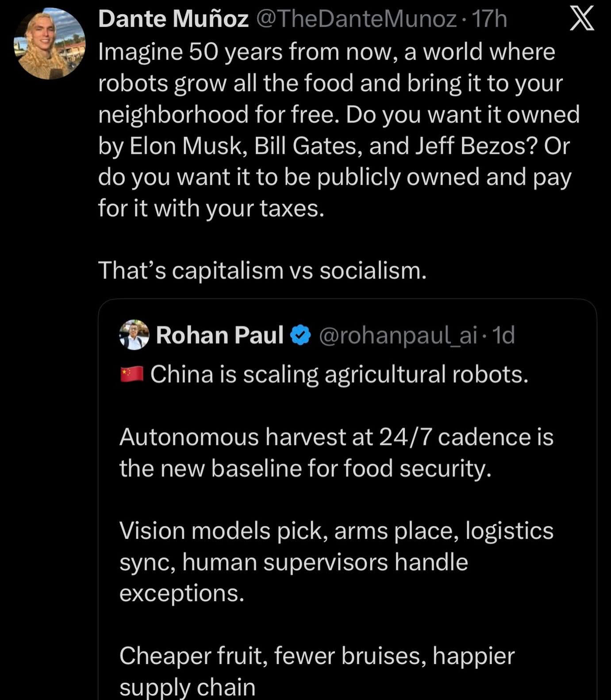Click the 1d timestamp on quoted tweet
The width and height of the screenshot is (611, 700).
[x=503, y=335]
